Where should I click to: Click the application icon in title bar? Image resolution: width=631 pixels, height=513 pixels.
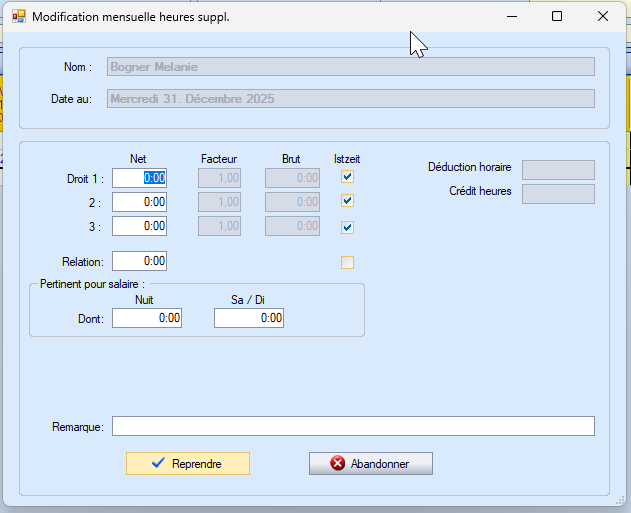click(18, 16)
